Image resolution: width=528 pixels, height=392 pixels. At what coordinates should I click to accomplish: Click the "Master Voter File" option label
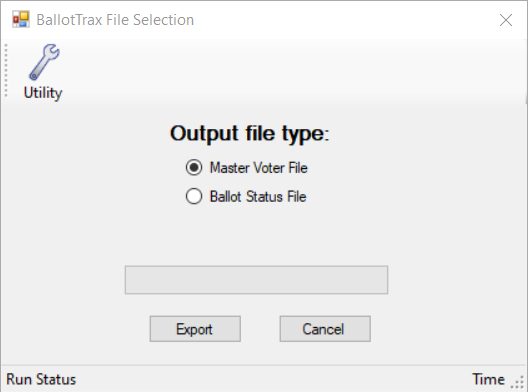pyautogui.click(x=259, y=168)
